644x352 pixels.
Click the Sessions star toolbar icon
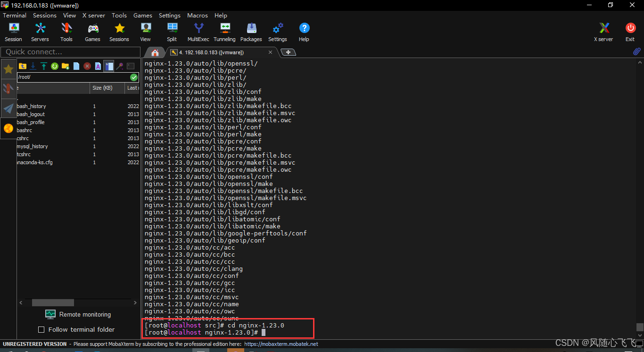pyautogui.click(x=119, y=32)
